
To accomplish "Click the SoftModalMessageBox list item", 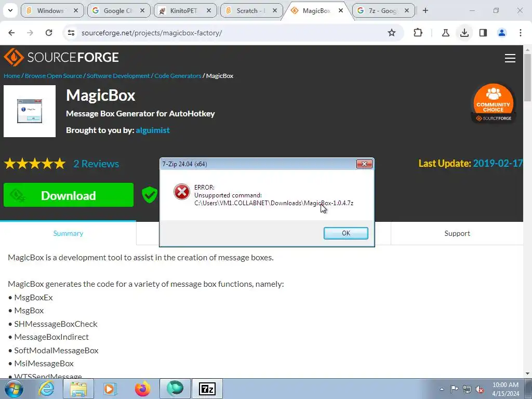I will [x=56, y=351].
